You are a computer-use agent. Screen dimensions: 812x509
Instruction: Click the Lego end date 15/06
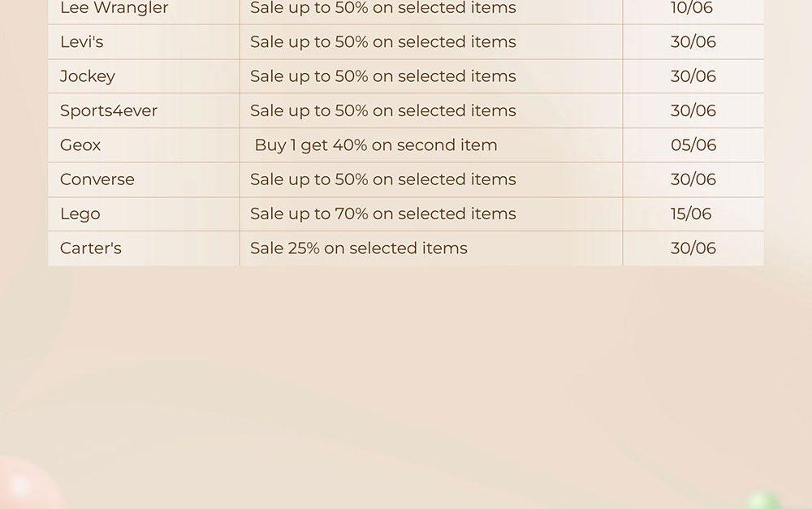pyautogui.click(x=691, y=214)
